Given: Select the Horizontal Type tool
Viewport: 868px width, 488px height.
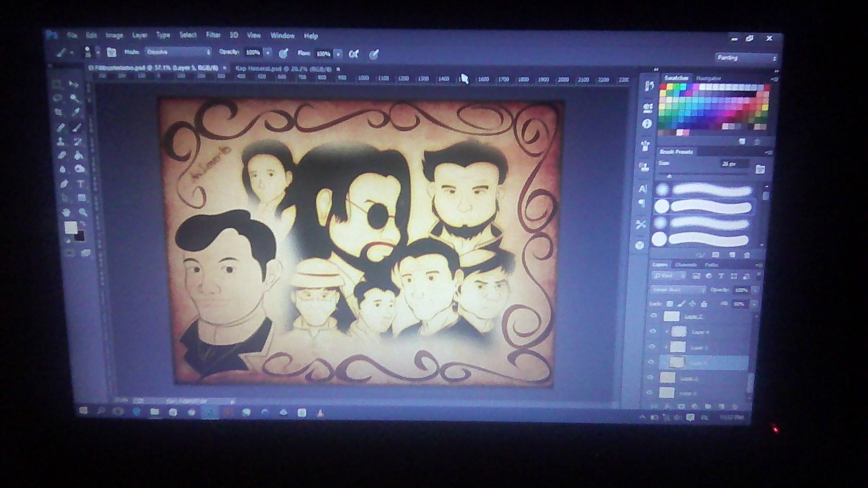Looking at the screenshot, I should (x=81, y=184).
